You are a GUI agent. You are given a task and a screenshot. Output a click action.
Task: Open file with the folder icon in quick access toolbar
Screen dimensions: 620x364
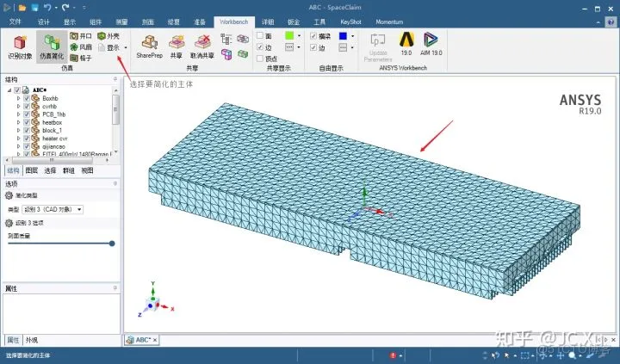pyautogui.click(x=22, y=8)
